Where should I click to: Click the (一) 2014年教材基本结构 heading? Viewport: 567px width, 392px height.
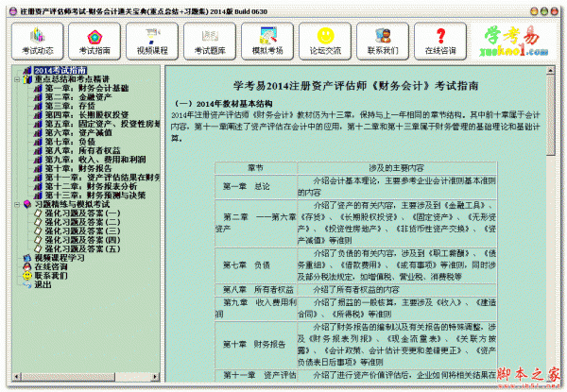[x=224, y=104]
